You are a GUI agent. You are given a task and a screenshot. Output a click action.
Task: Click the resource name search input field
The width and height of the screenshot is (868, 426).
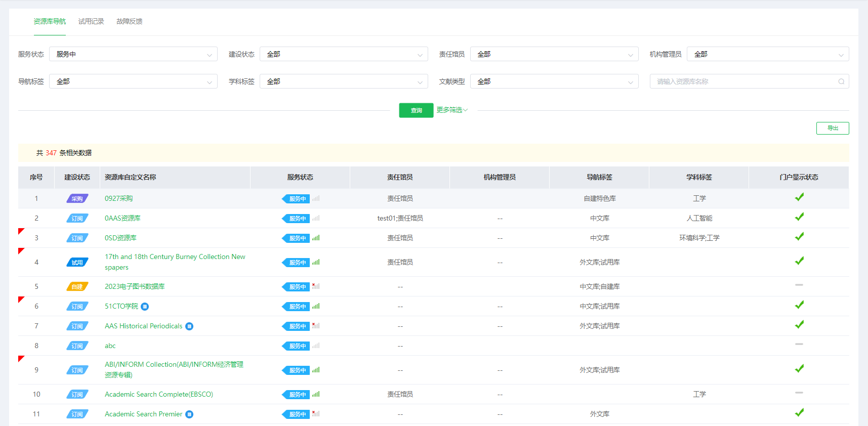744,81
